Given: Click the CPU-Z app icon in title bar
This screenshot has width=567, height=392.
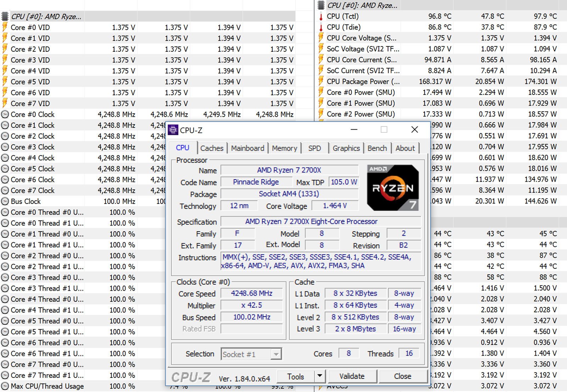Looking at the screenshot, I should [173, 130].
